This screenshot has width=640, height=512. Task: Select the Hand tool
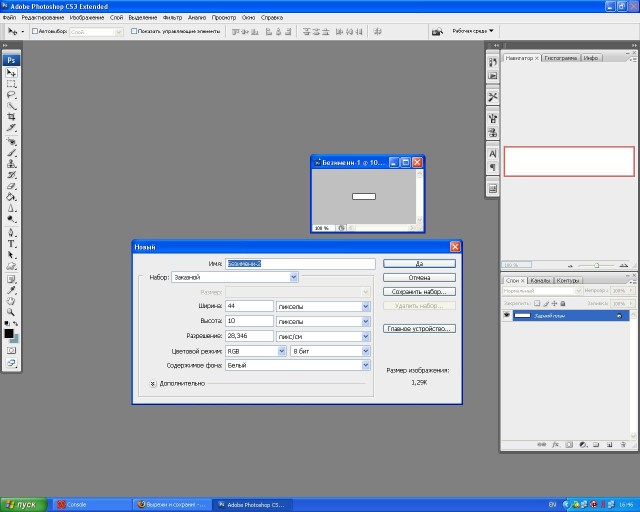pos(11,301)
